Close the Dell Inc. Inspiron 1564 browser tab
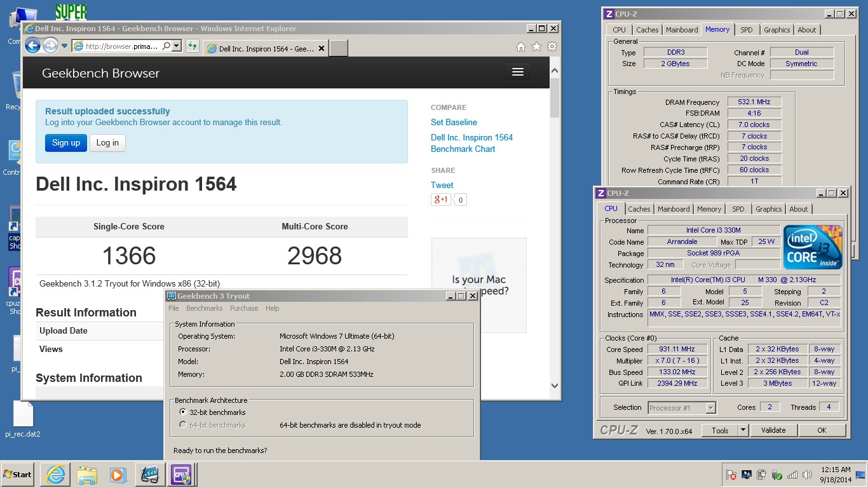 pyautogui.click(x=322, y=48)
